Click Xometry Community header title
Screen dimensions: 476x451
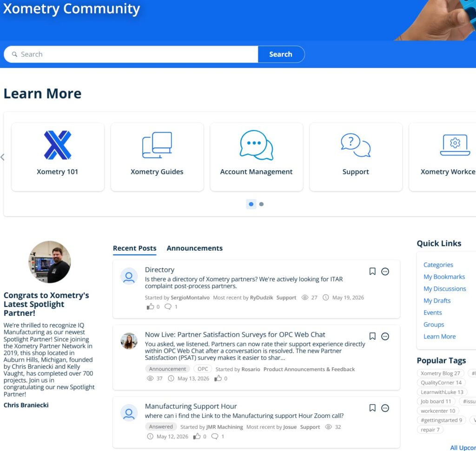pos(72,8)
